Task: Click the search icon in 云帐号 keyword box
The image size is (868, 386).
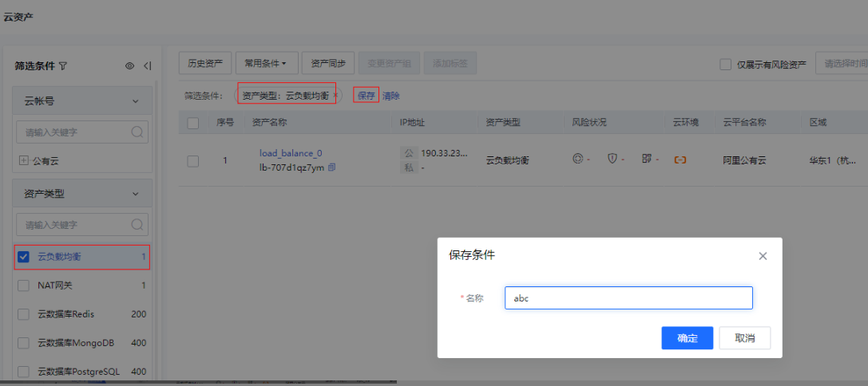Action: (137, 132)
